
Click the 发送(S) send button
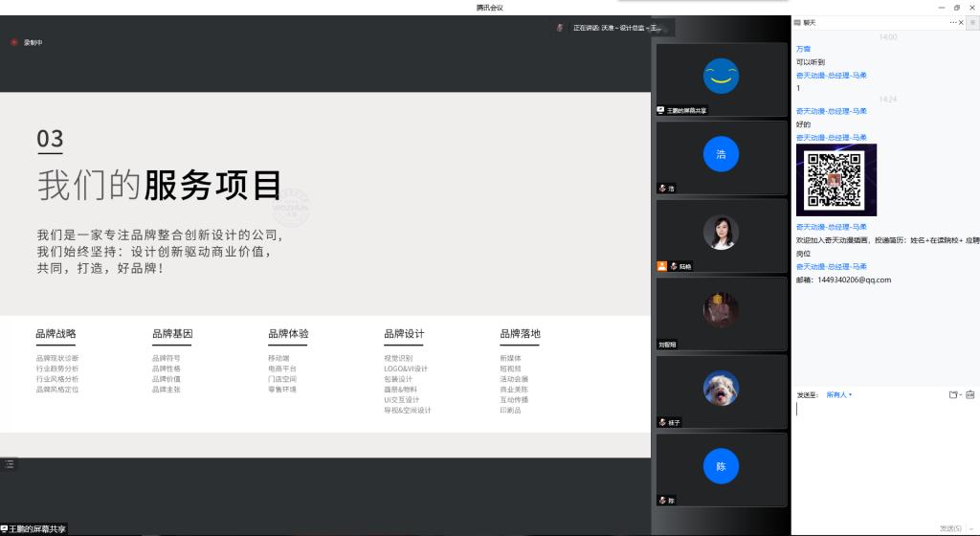(950, 528)
